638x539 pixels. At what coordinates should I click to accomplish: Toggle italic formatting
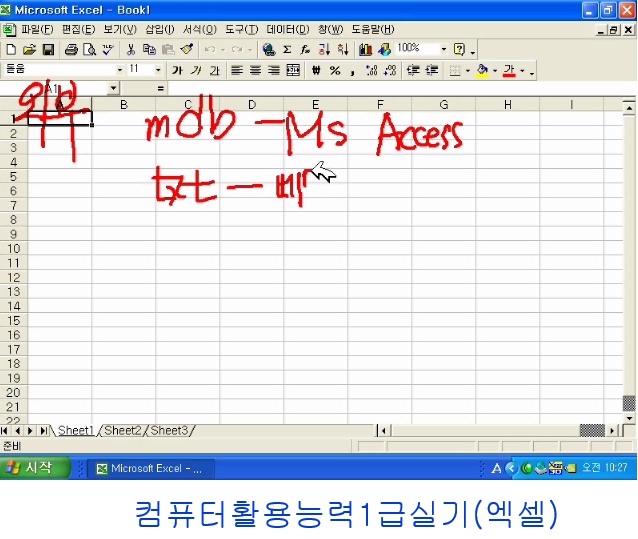pos(196,71)
